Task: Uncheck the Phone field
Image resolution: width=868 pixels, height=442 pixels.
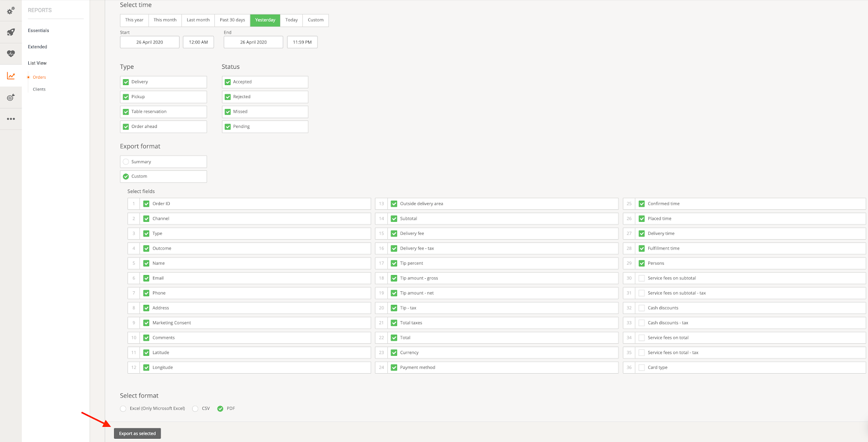Action: 146,293
